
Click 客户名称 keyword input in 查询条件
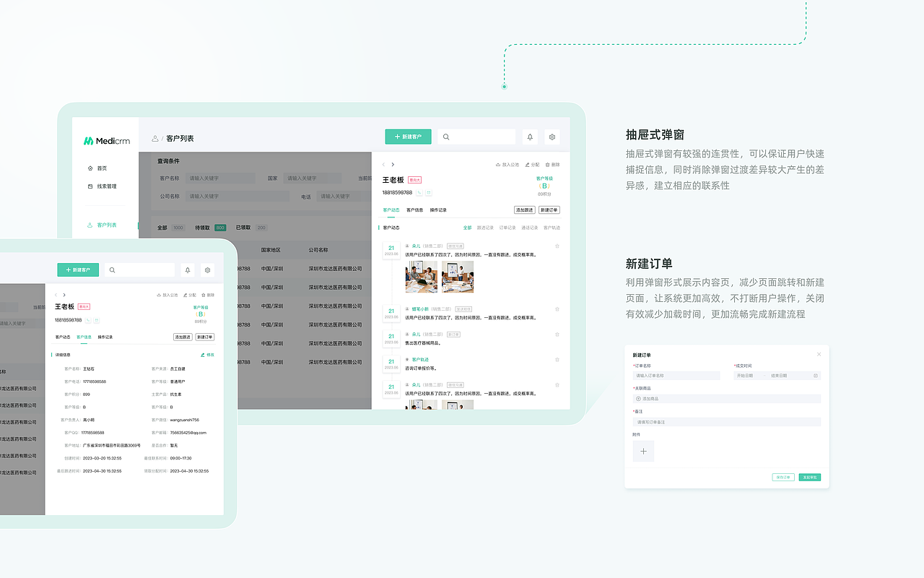[x=221, y=178]
